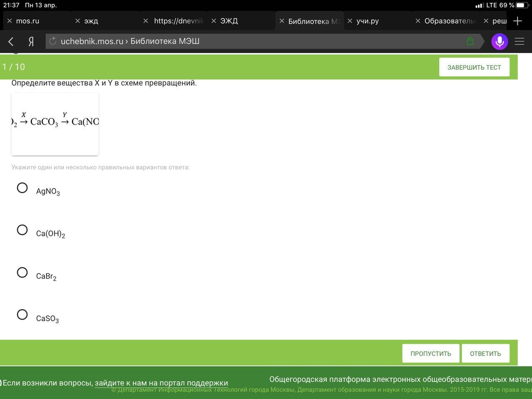Close the учи.ру tab
This screenshot has width=532, height=399.
click(350, 21)
